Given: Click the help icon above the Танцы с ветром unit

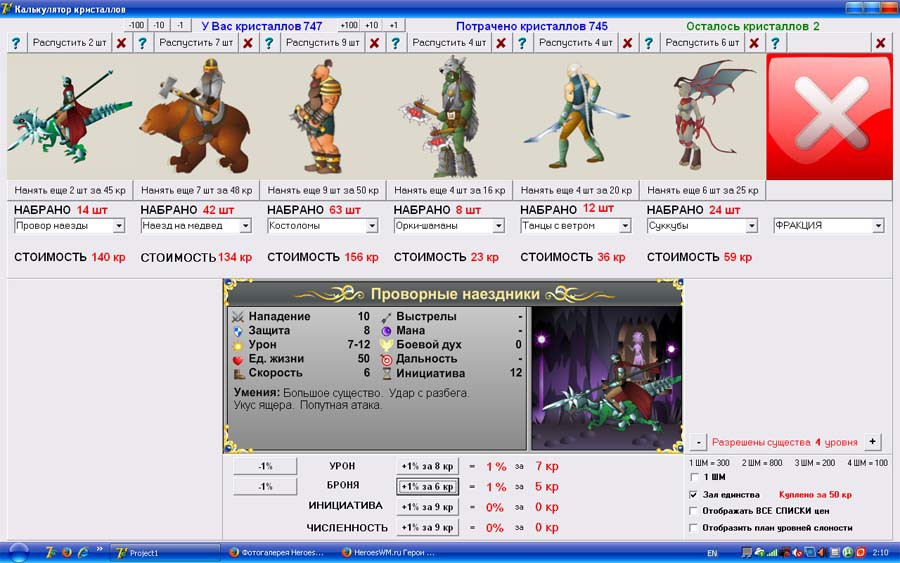Looking at the screenshot, I should point(522,43).
